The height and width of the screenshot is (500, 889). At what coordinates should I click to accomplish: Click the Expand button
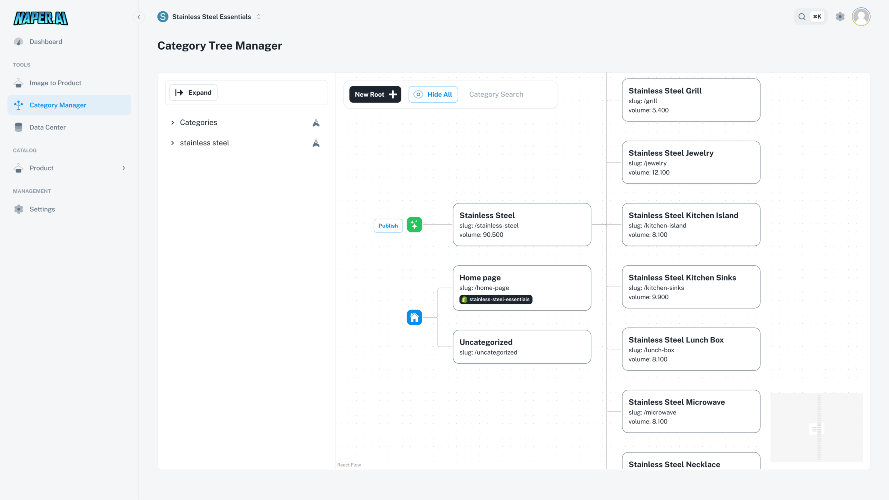point(193,92)
